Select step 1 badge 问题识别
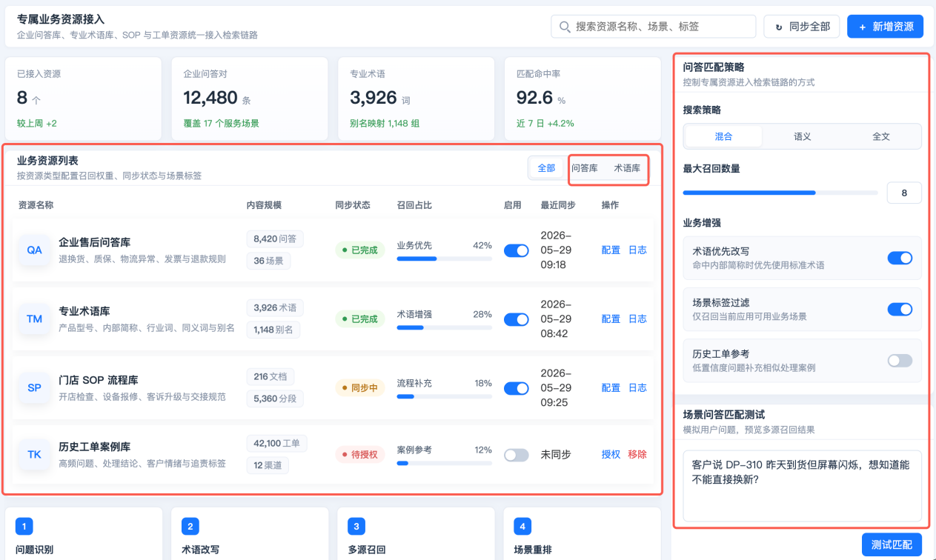 (24, 527)
